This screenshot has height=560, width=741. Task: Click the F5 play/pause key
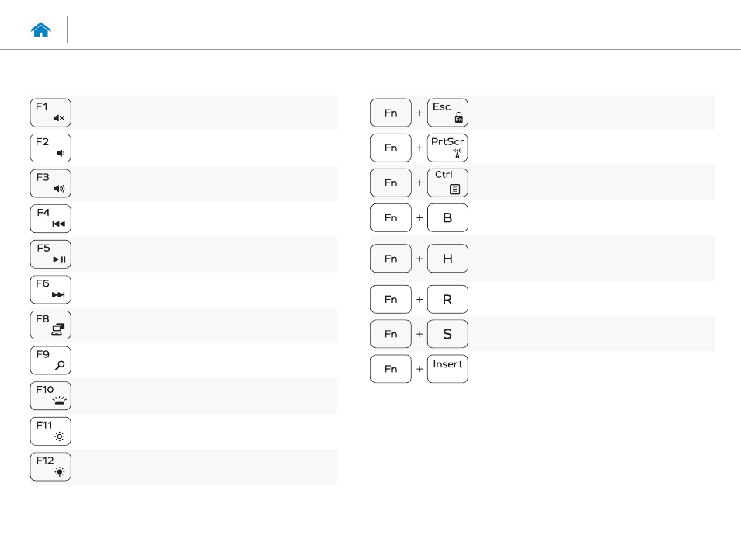point(50,254)
